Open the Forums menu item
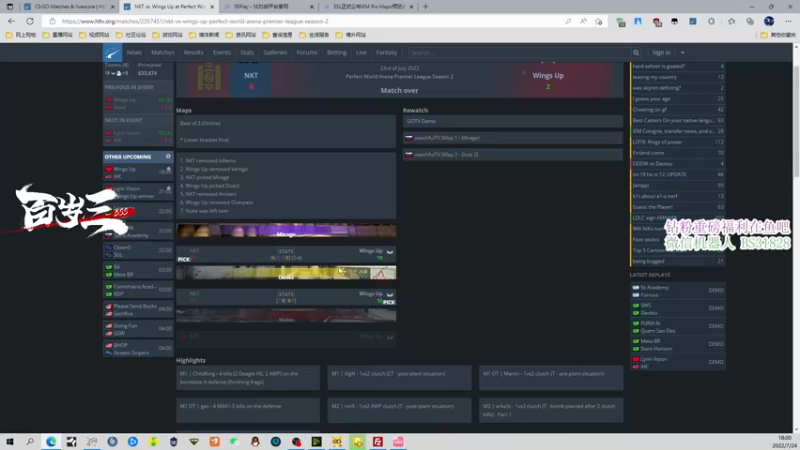This screenshot has height=450, width=800. click(307, 53)
